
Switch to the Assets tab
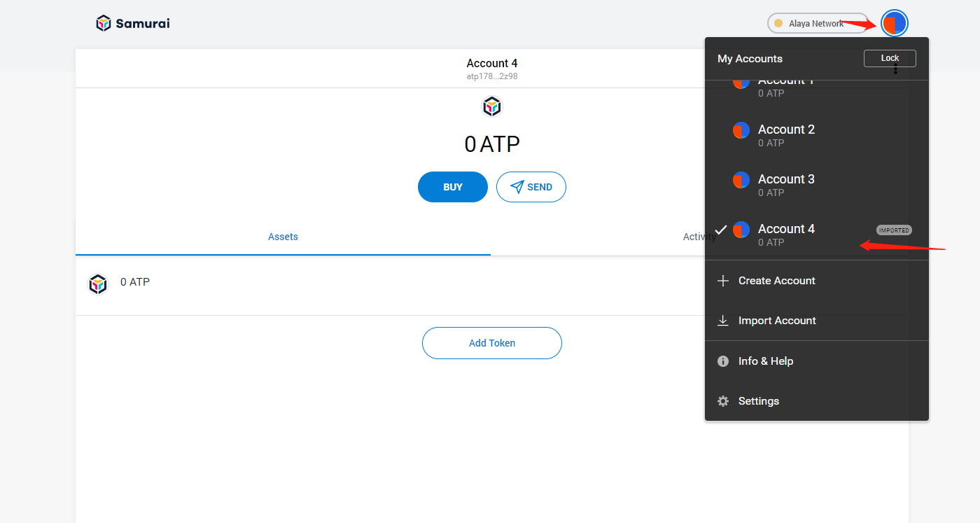(283, 237)
